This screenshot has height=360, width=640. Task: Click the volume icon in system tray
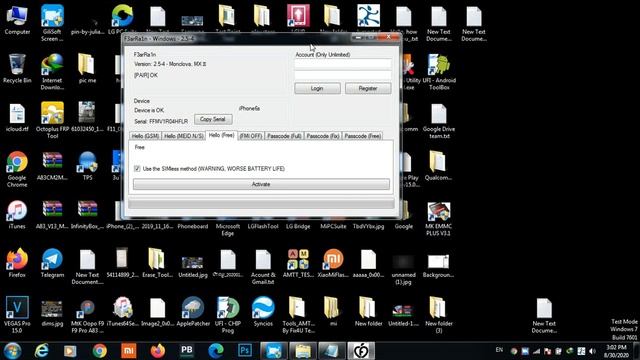pyautogui.click(x=592, y=351)
